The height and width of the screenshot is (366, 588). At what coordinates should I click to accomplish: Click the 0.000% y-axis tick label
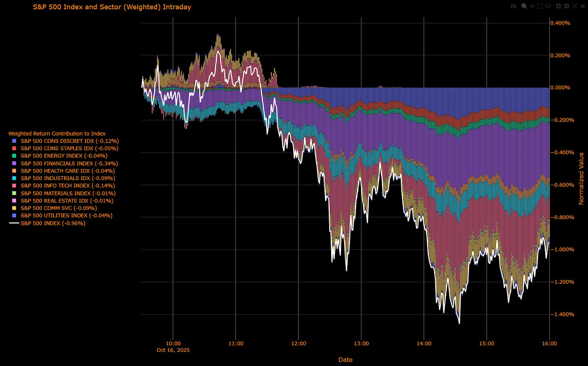(x=561, y=88)
